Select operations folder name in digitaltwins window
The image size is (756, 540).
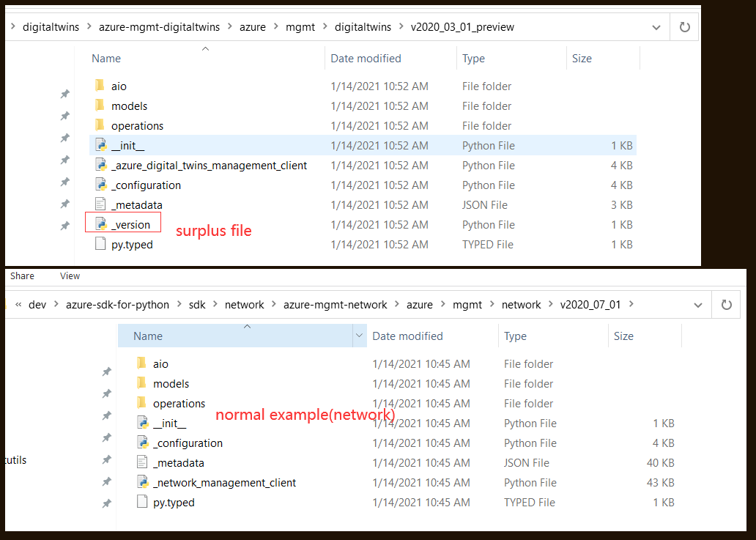[x=138, y=126]
